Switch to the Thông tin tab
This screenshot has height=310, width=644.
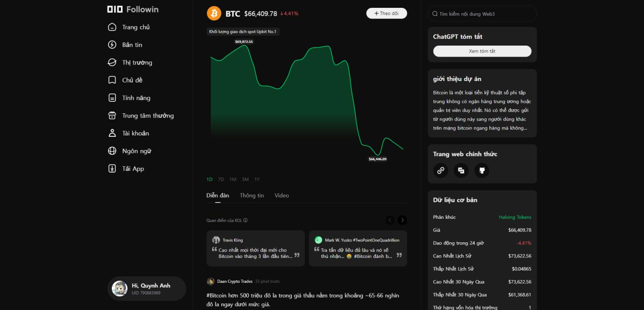(x=252, y=195)
